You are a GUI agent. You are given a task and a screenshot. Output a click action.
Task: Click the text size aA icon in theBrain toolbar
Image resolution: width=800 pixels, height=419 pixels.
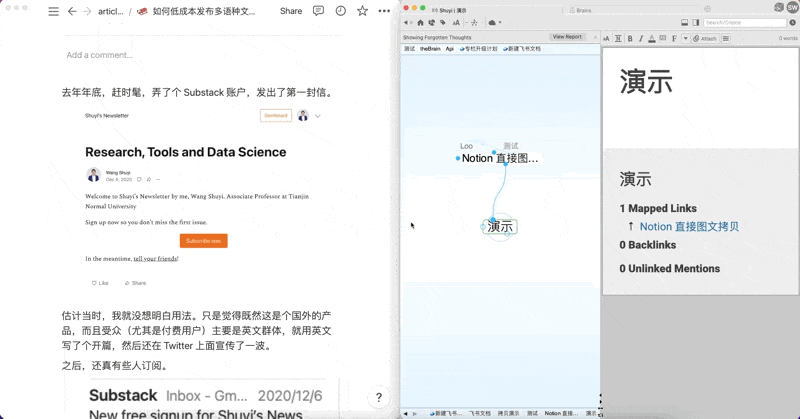pyautogui.click(x=456, y=22)
